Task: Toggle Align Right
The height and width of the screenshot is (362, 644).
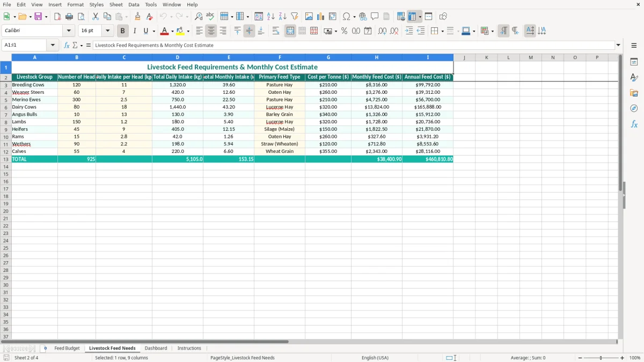Action: coord(223,31)
